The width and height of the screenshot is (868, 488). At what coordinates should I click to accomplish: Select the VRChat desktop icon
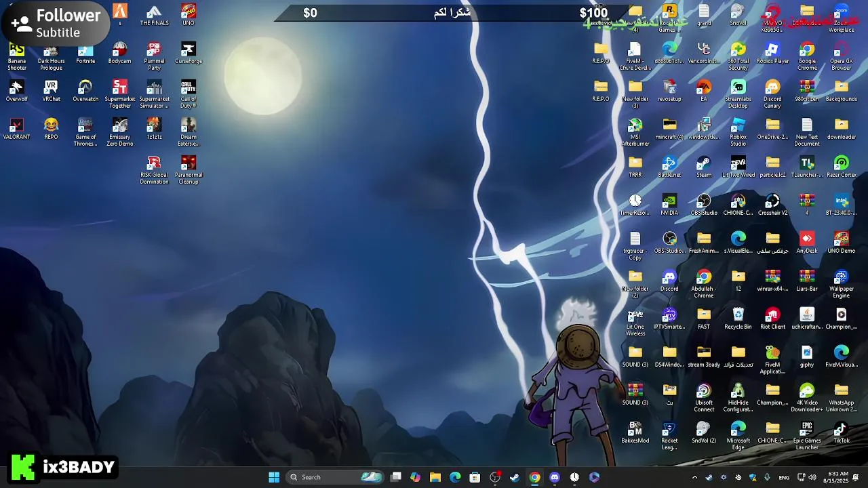(51, 91)
